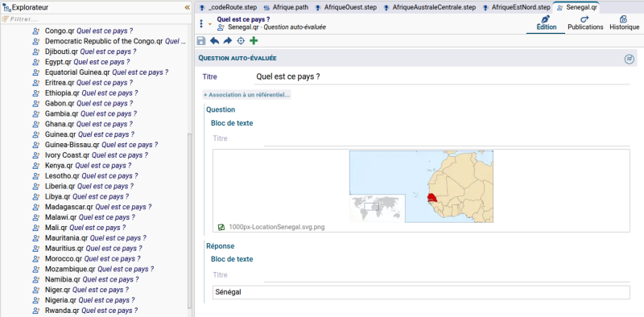The height and width of the screenshot is (317, 644).
Task: Click the Sénégal answer text box
Action: (x=421, y=292)
